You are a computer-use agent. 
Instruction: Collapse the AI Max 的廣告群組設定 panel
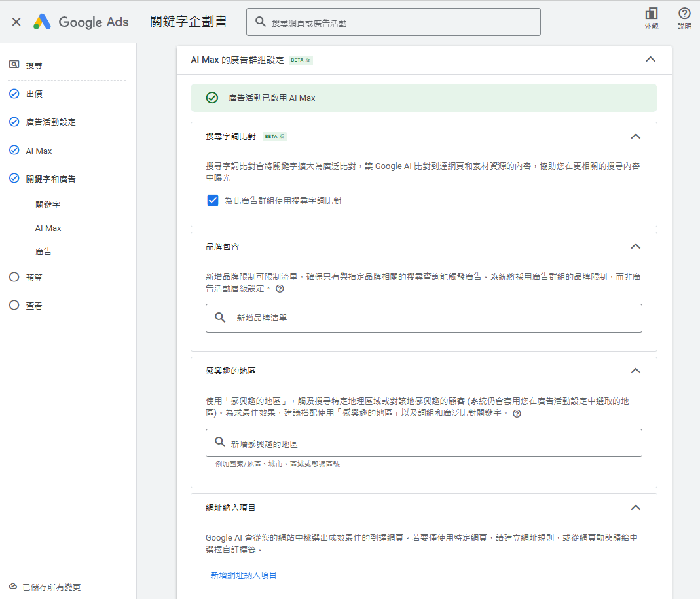[x=650, y=60]
